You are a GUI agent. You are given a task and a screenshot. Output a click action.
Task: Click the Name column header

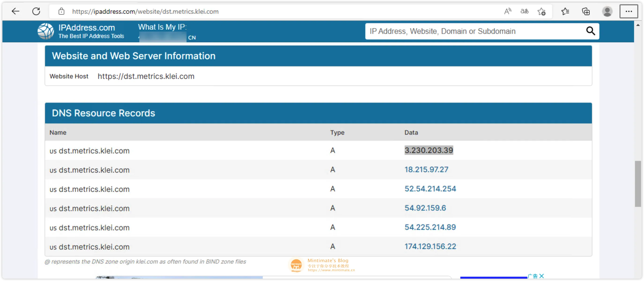(x=58, y=133)
